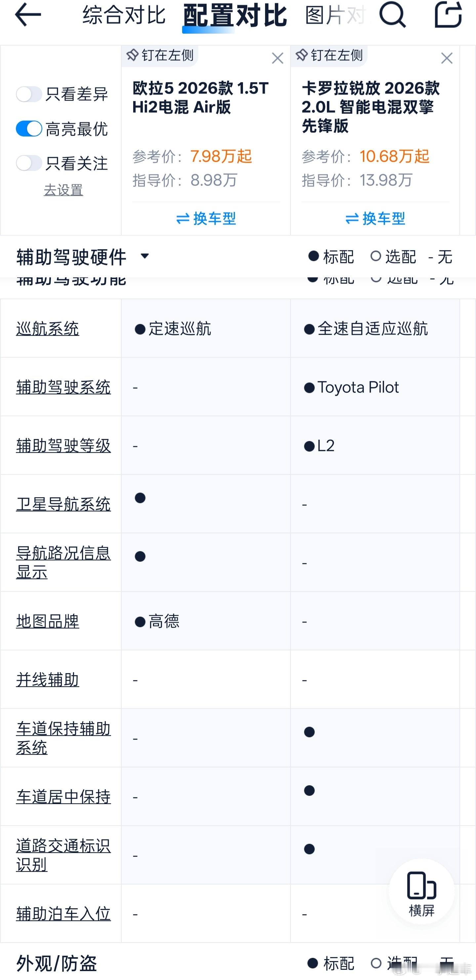Remove 欧拉5 from comparison
476x980 pixels.
click(277, 58)
